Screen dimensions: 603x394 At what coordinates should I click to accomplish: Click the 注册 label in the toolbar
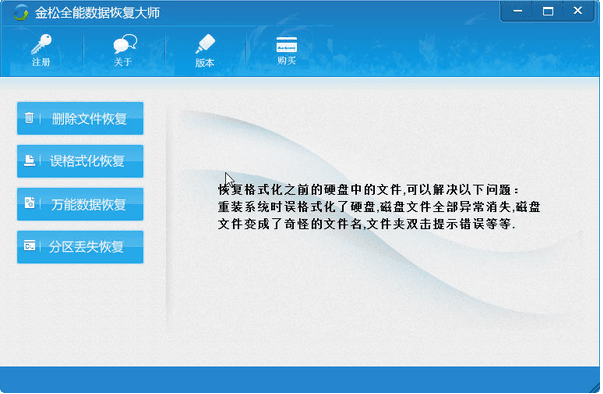click(x=41, y=62)
